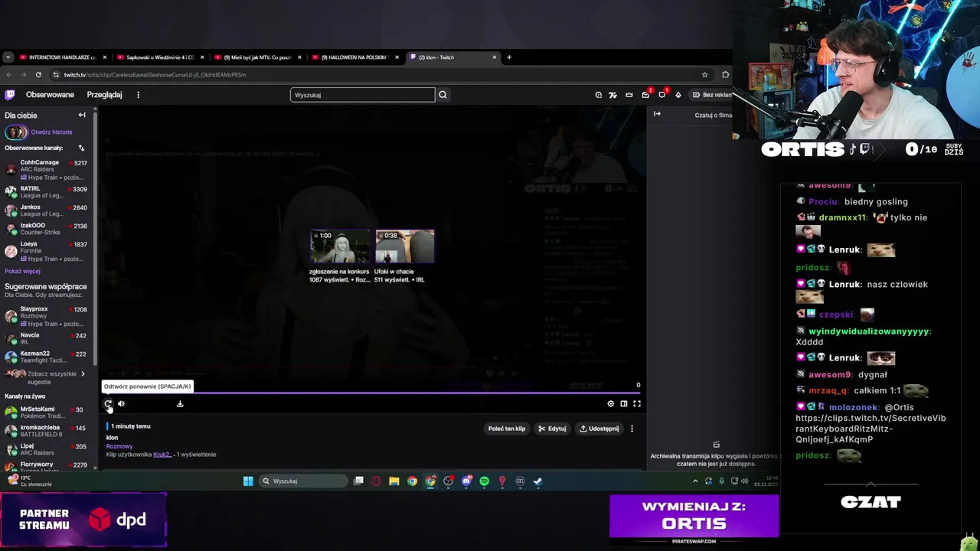Mute the clip volume speaker icon
This screenshot has width=980, height=551.
pyautogui.click(x=121, y=403)
